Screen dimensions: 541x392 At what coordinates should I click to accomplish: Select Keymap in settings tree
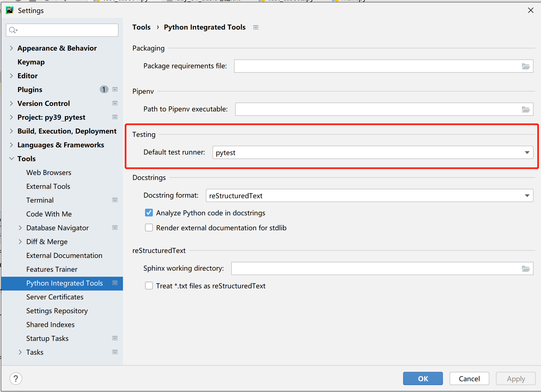coord(31,62)
